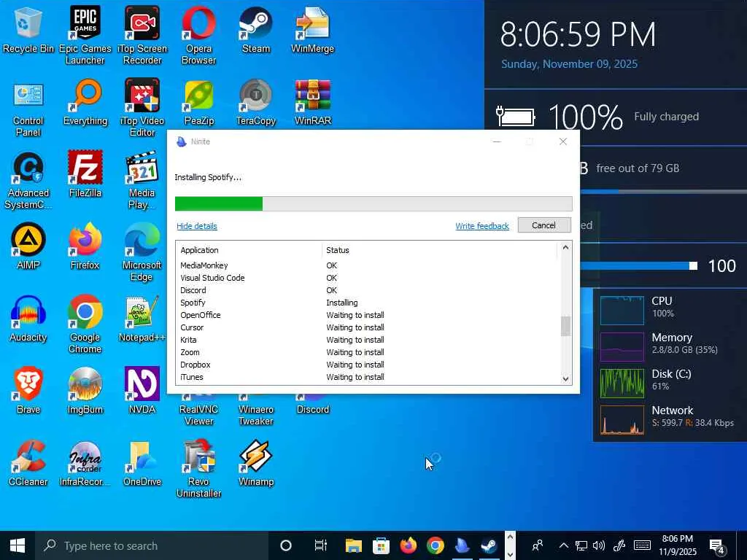Viewport: 747px width, 560px height.
Task: Select the Zoom row in list
Action: pyautogui.click(x=368, y=352)
